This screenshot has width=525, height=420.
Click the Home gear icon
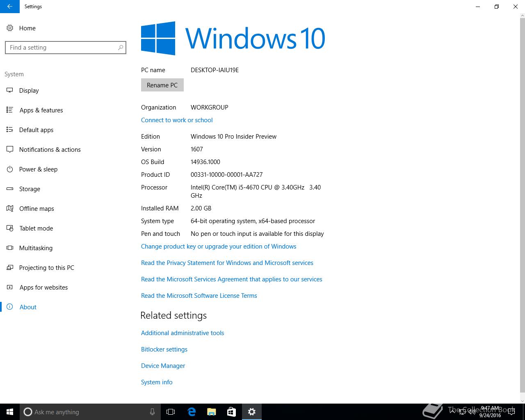coord(10,28)
